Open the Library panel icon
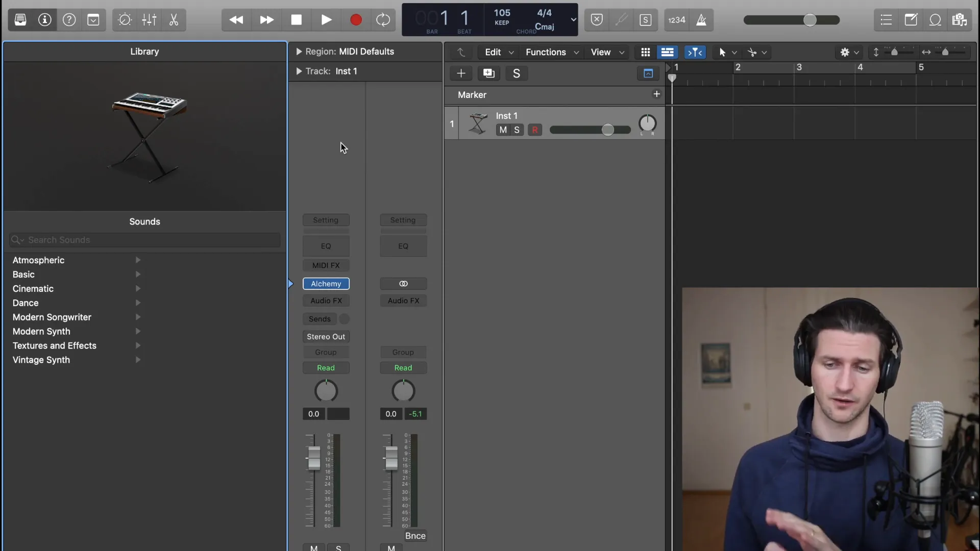 tap(20, 20)
